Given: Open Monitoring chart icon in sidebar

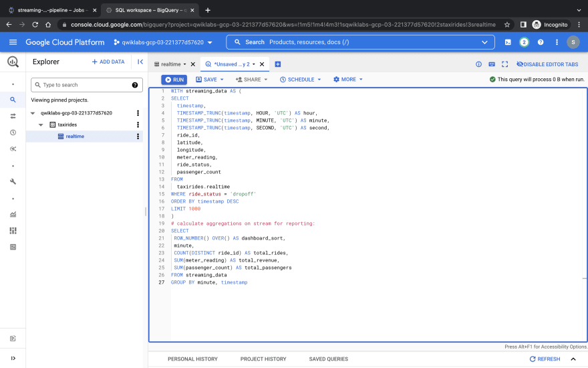Looking at the screenshot, I should coord(13,214).
